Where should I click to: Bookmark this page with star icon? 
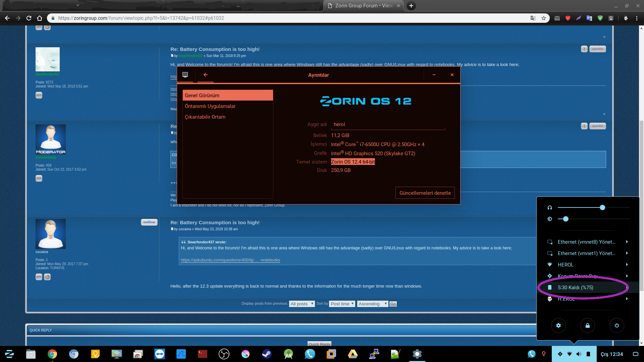click(x=544, y=18)
